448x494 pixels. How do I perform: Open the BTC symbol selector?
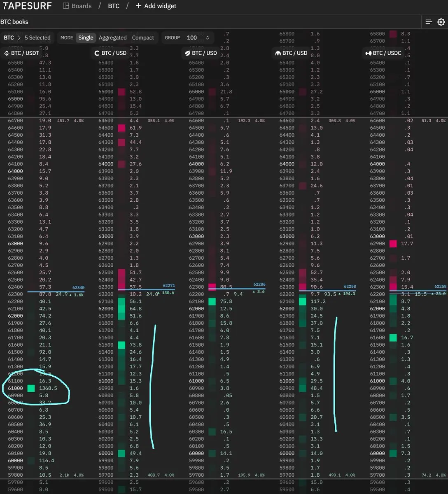[x=9, y=37]
